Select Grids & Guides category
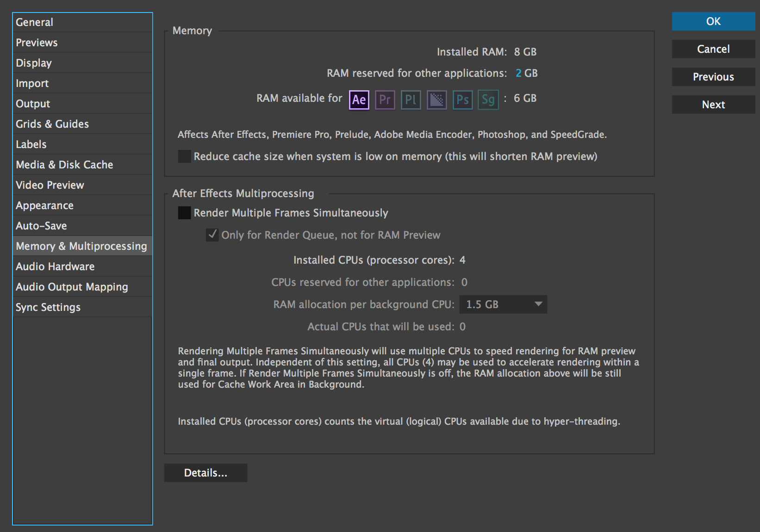 coord(82,124)
